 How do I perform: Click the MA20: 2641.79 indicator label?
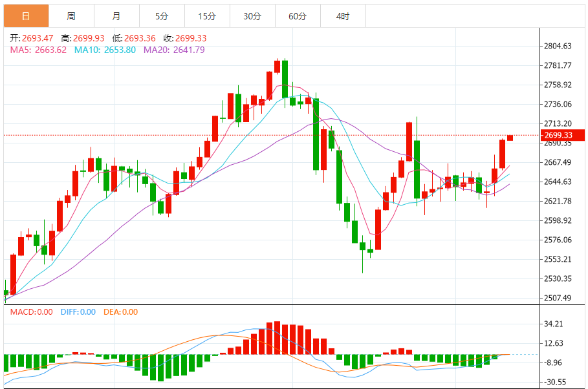click(x=174, y=50)
